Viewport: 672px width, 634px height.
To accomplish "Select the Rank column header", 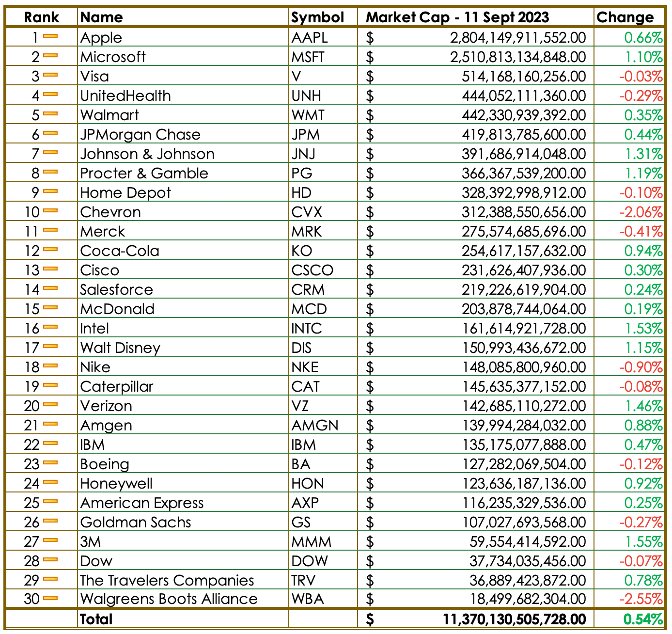I will pos(42,17).
